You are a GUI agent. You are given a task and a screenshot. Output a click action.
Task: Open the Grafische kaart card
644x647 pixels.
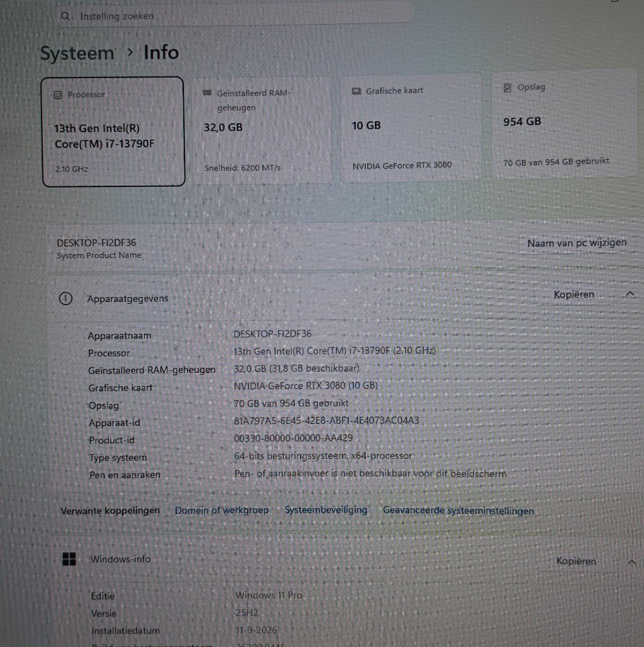pos(411,128)
